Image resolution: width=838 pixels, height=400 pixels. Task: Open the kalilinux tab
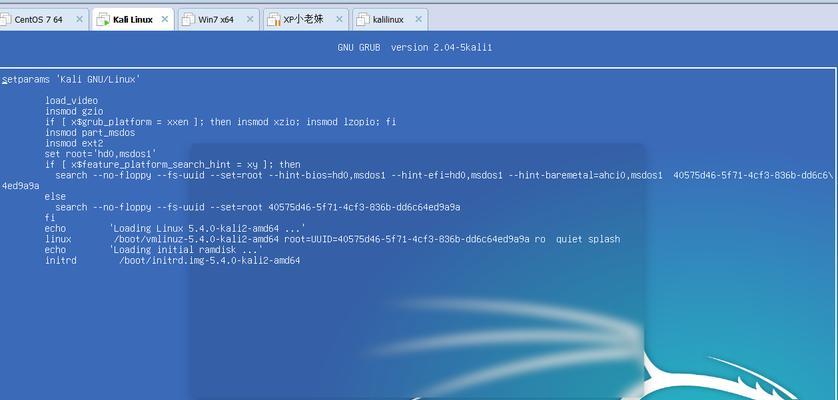390,20
